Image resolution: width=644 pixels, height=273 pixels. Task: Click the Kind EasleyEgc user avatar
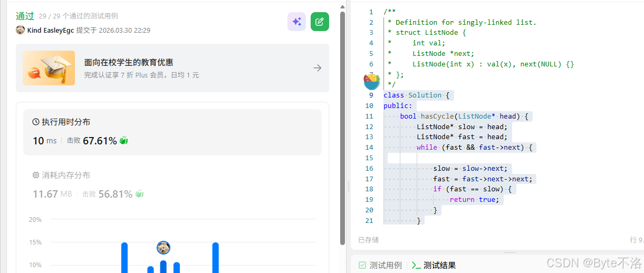[21, 31]
